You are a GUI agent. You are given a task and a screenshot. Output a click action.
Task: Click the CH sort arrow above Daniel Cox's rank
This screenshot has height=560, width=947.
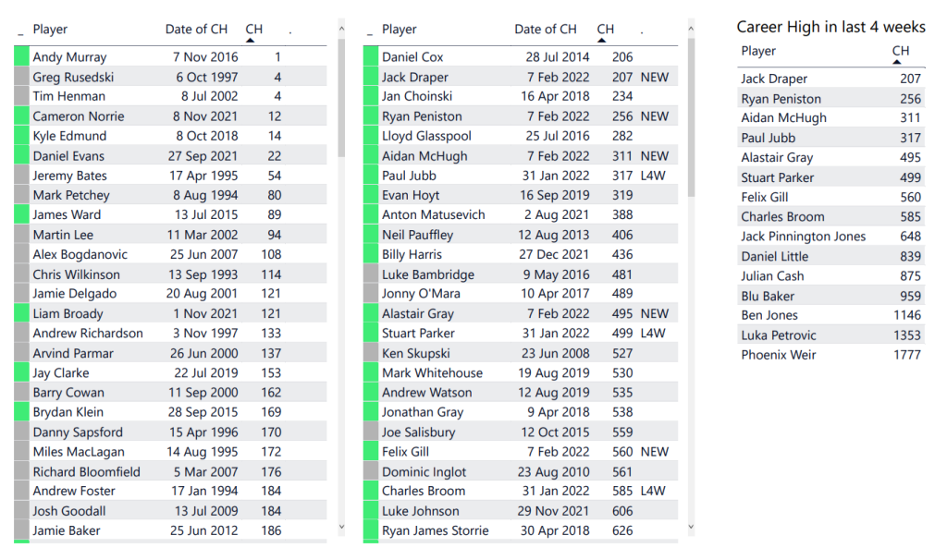click(603, 41)
